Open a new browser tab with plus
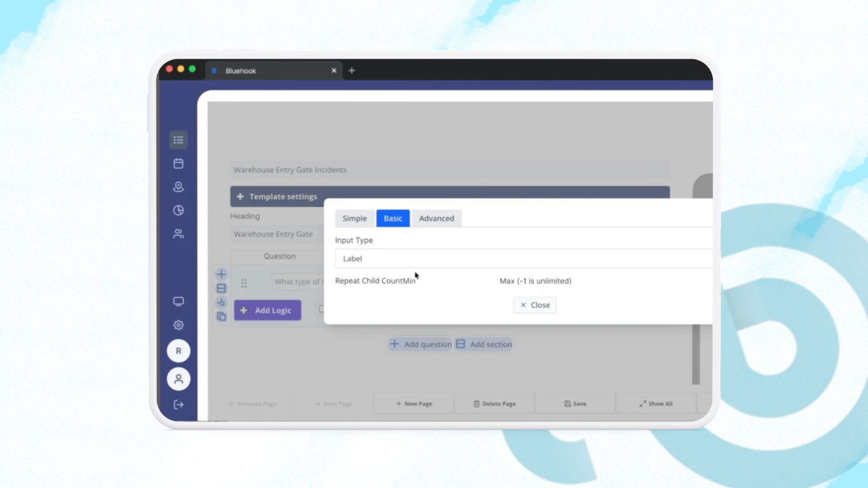 (351, 71)
